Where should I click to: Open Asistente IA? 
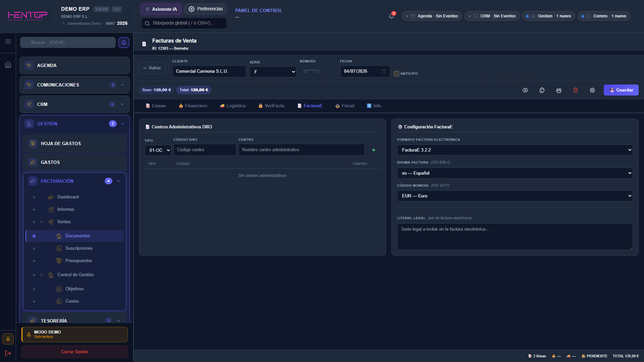tap(161, 9)
